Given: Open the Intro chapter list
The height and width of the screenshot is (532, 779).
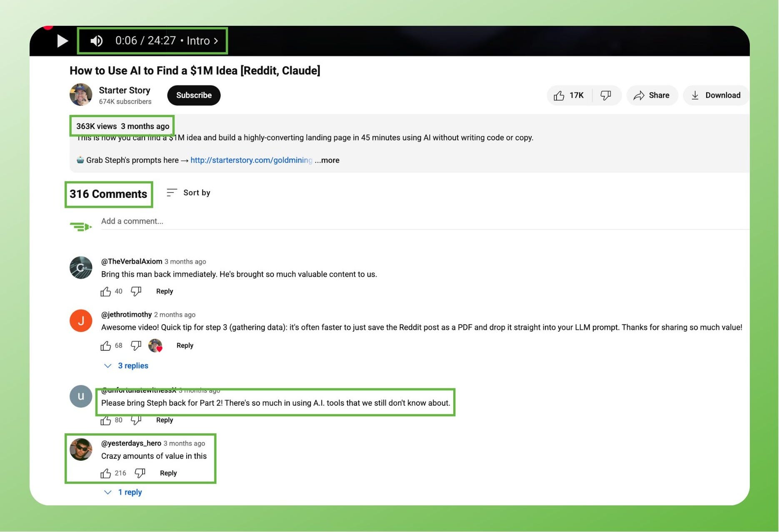Looking at the screenshot, I should pyautogui.click(x=202, y=41).
